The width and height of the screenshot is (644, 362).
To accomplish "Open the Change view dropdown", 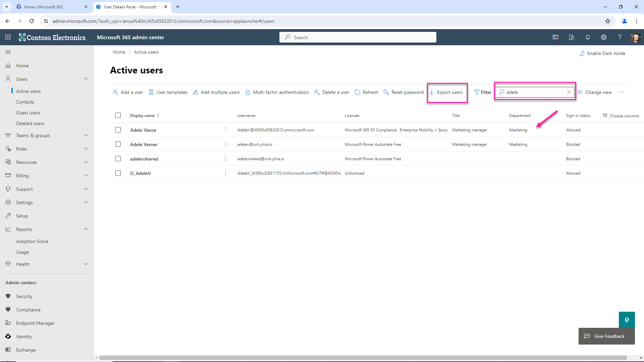I will tap(595, 92).
